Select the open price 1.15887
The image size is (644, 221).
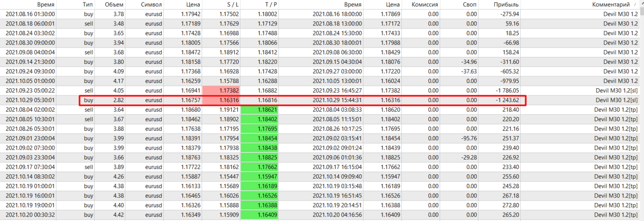point(190,177)
